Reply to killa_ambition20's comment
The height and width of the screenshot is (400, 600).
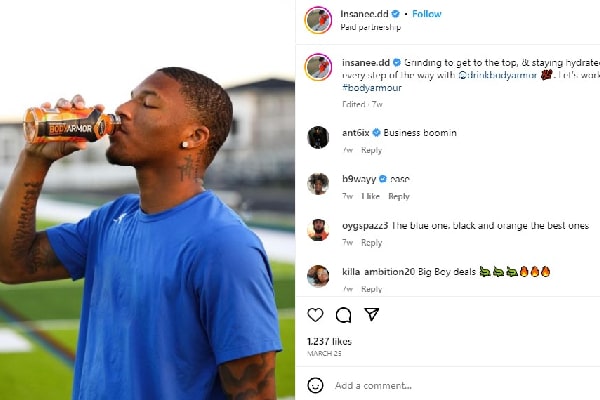pos(371,290)
